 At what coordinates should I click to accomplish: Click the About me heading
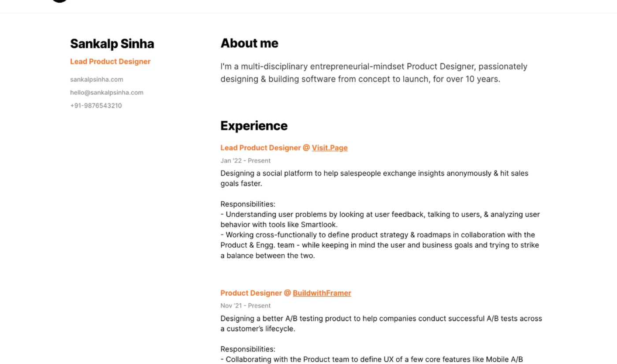249,43
